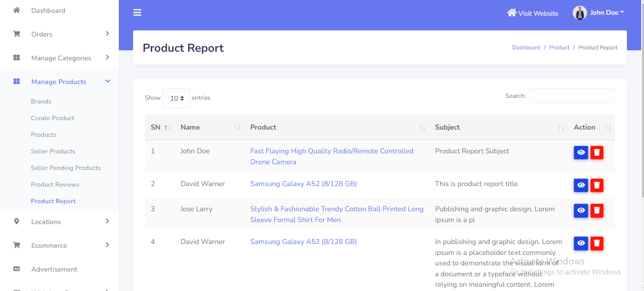View Jose Larry's report with eye button
Screen dimensions: 644x291
pos(580,210)
